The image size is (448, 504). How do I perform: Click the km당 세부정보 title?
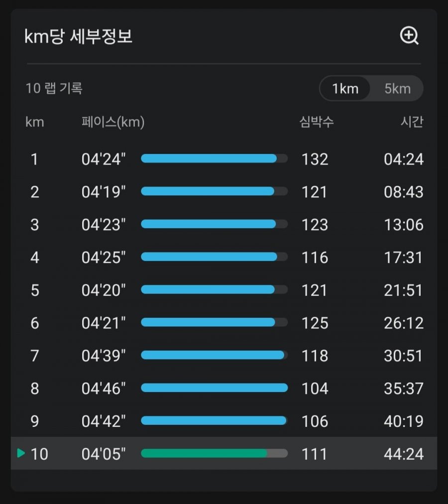[79, 36]
